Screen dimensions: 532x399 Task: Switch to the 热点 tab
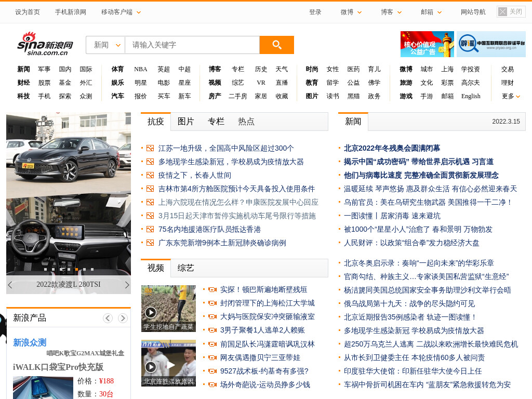[x=246, y=122]
